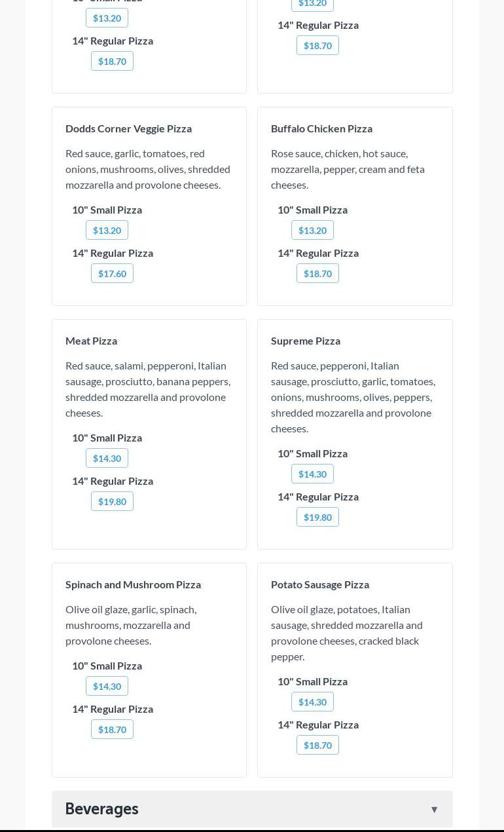Select Spinach and Mushroom regular pizza $18.70
The image size is (504, 832).
click(112, 729)
